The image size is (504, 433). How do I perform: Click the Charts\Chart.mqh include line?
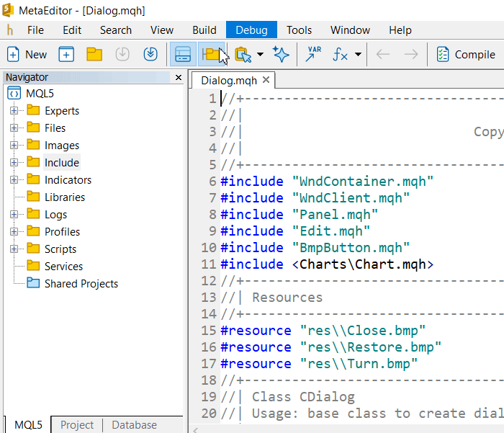click(327, 264)
